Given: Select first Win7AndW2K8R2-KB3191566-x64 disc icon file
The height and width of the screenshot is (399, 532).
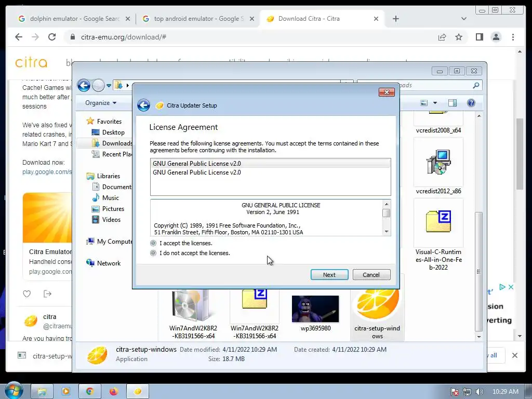Looking at the screenshot, I should [x=193, y=314].
